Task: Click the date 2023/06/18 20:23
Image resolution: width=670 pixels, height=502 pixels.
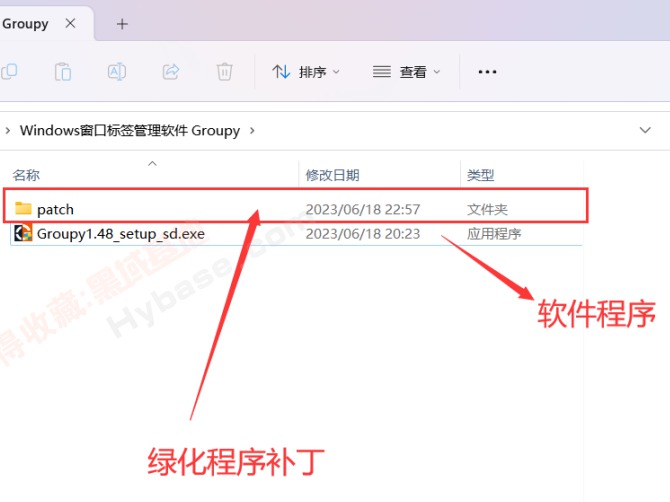Action: pyautogui.click(x=363, y=234)
